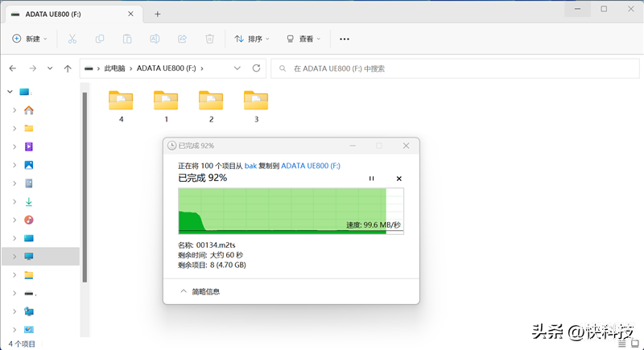The image size is (644, 350).
Task: Click the Cut scissors icon in toolbar
Action: (x=72, y=39)
